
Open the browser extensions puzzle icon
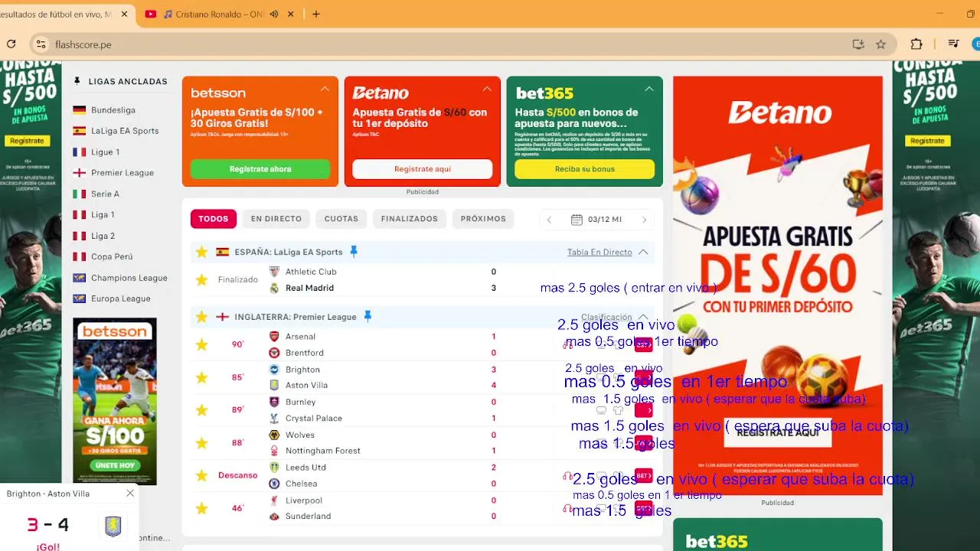(916, 44)
